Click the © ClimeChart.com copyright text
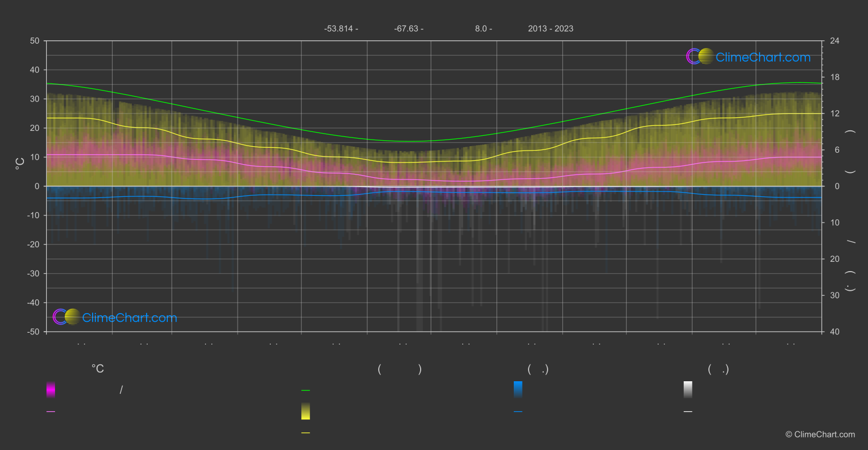The width and height of the screenshot is (868, 450). pyautogui.click(x=820, y=435)
